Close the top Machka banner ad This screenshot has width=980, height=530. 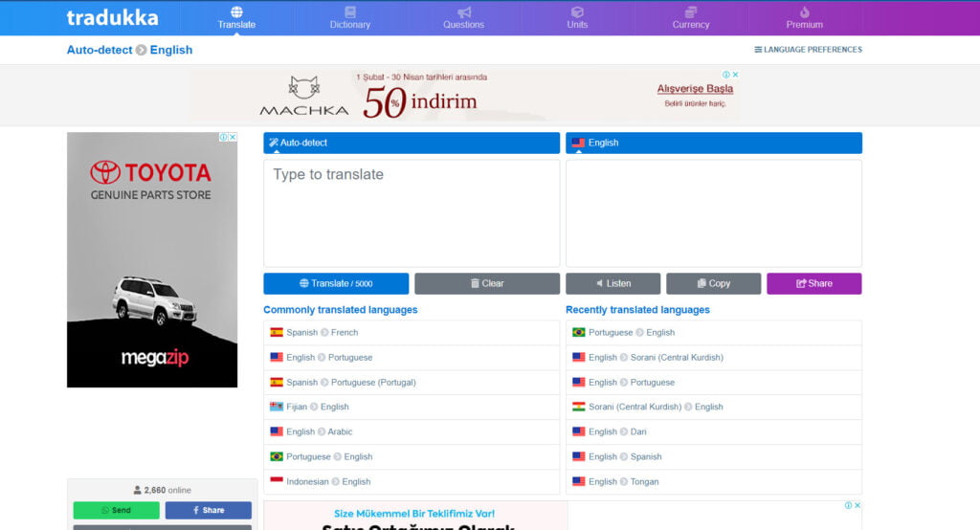tap(735, 75)
